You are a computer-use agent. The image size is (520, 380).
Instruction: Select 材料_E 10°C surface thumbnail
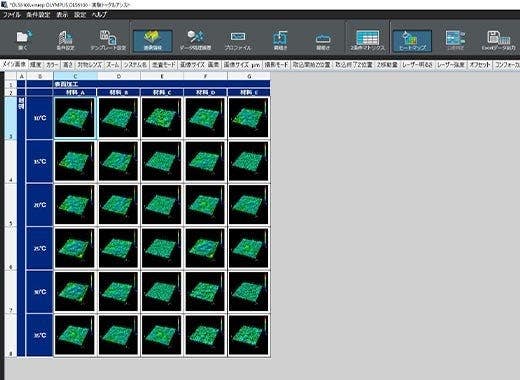pos(248,118)
